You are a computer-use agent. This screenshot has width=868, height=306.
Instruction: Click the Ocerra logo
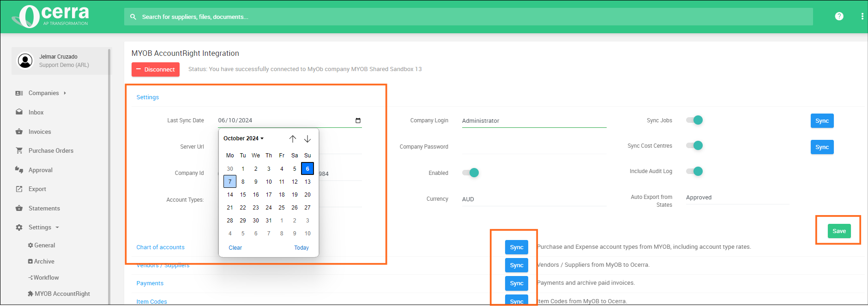[x=50, y=17]
